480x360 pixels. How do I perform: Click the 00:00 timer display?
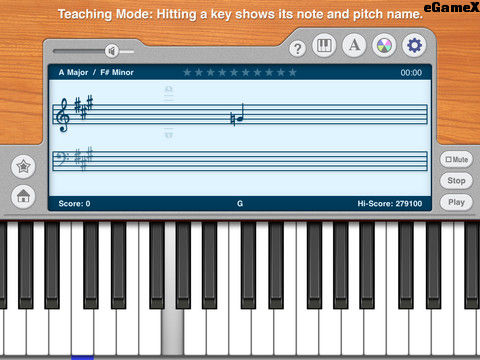click(x=411, y=73)
